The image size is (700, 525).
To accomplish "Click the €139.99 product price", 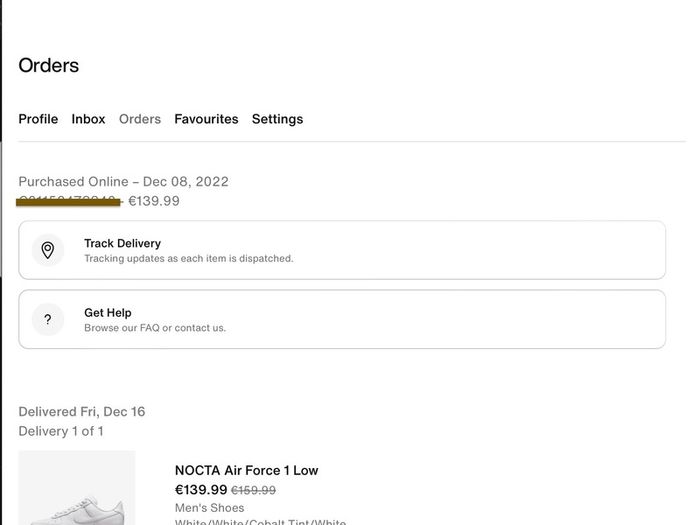I will click(201, 490).
